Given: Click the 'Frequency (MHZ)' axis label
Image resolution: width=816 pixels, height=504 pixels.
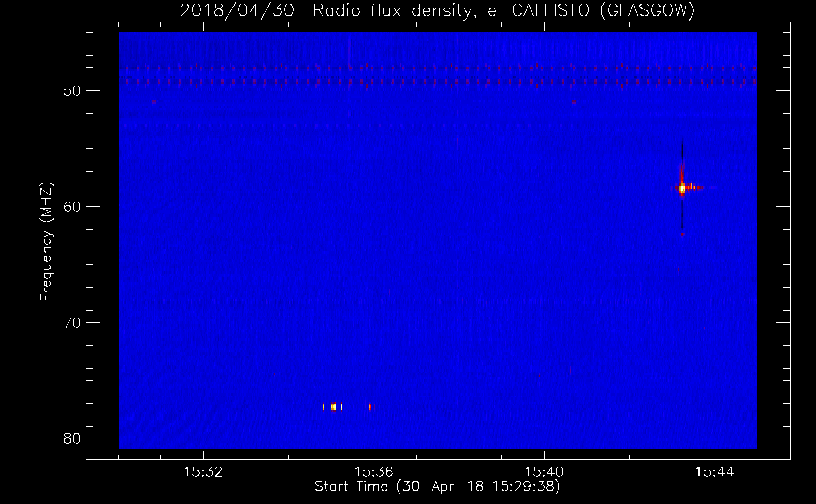Looking at the screenshot, I should [x=46, y=242].
